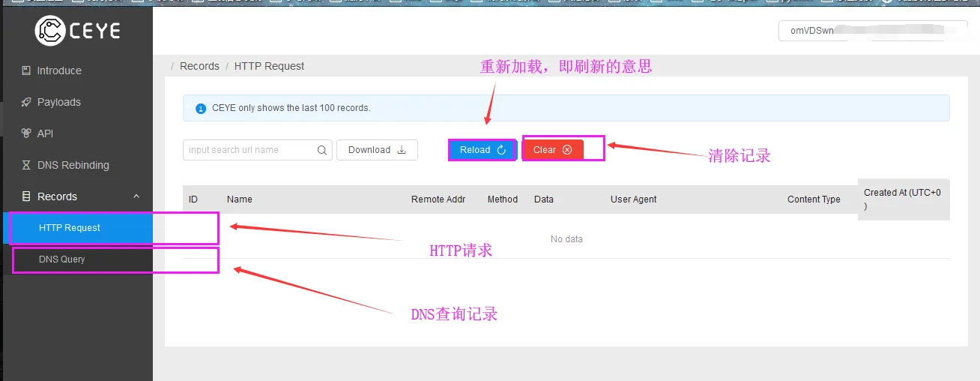Click the Content Type column header
Image resolution: width=980 pixels, height=381 pixels.
814,199
